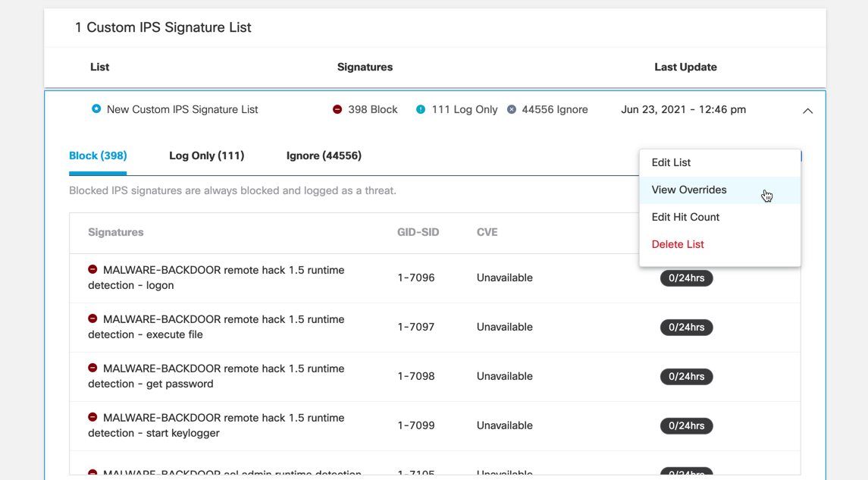
Task: Click the 44556 Ignore count text
Action: pos(555,110)
